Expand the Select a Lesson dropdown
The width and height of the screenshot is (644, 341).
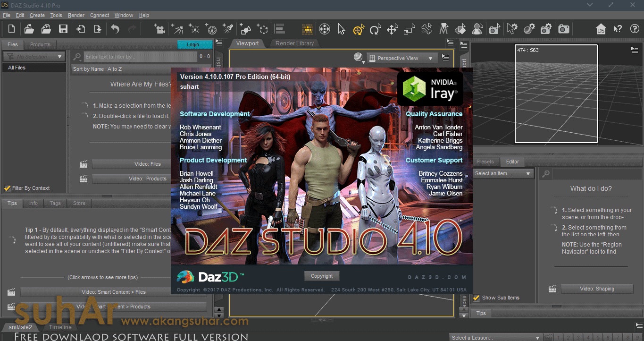(x=495, y=337)
